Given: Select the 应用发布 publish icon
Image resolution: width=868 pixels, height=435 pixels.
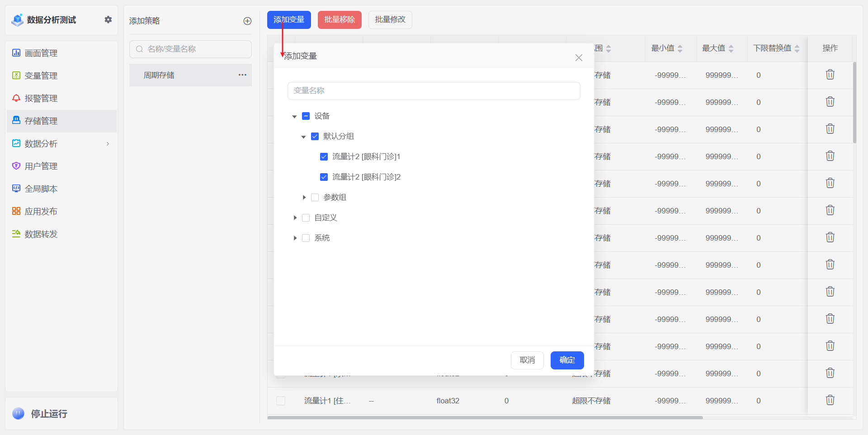Looking at the screenshot, I should pyautogui.click(x=16, y=211).
